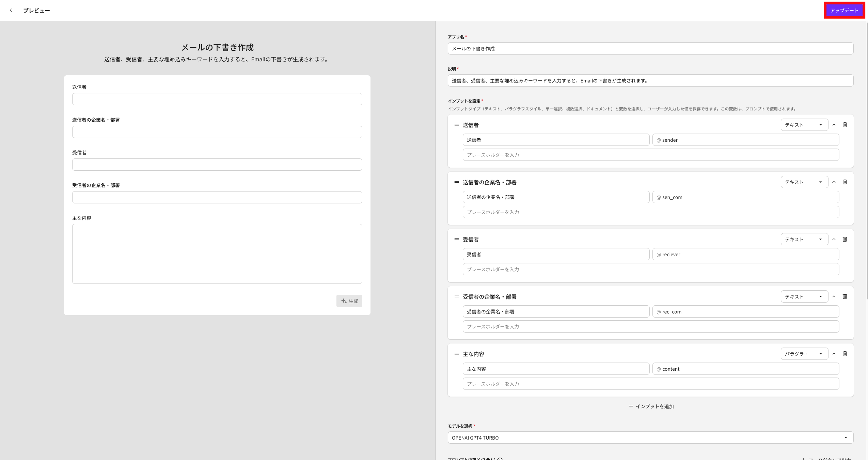Click drag handle beside 主な内容 setting
The width and height of the screenshot is (868, 460).
[456, 354]
